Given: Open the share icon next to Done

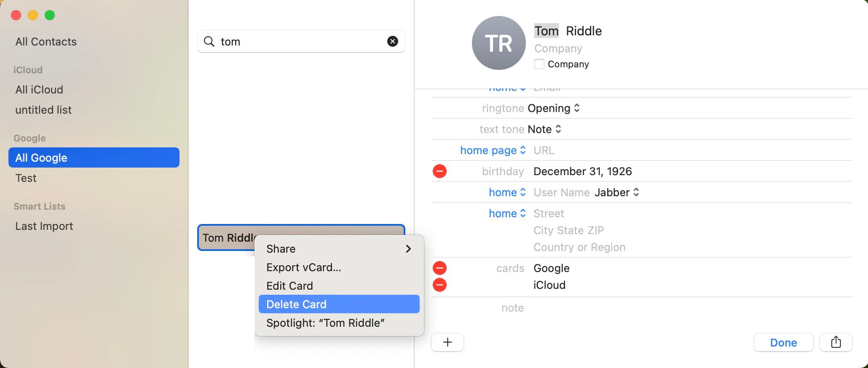Looking at the screenshot, I should coord(836,342).
